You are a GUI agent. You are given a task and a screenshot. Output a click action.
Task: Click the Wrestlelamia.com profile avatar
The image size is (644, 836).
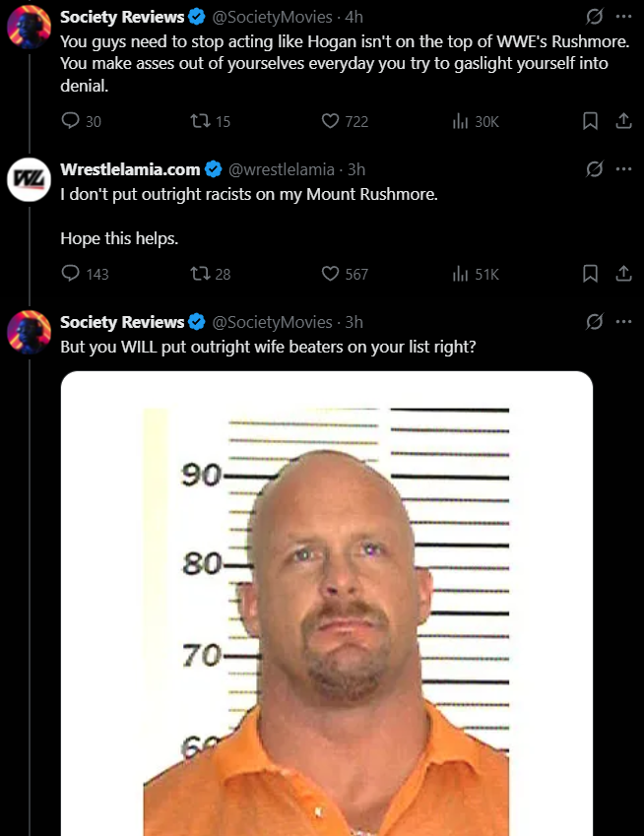(29, 180)
